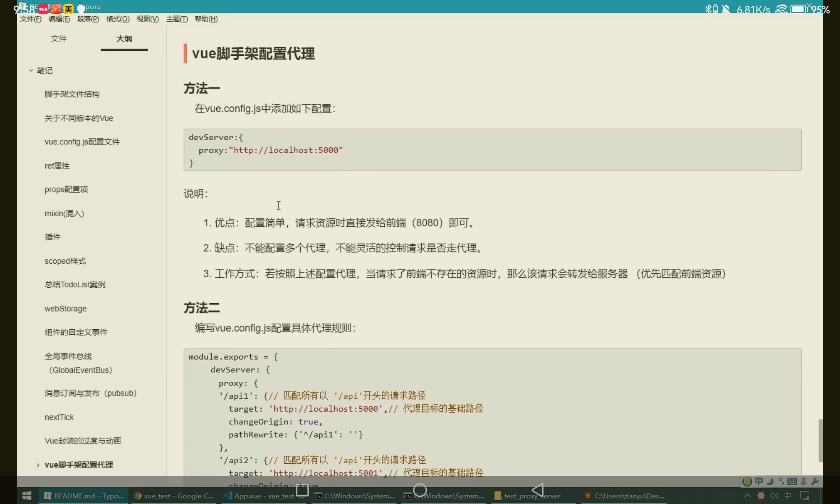Toggle the IME moon half-width icon
Image resolution: width=840 pixels, height=504 pixels.
coord(770,481)
